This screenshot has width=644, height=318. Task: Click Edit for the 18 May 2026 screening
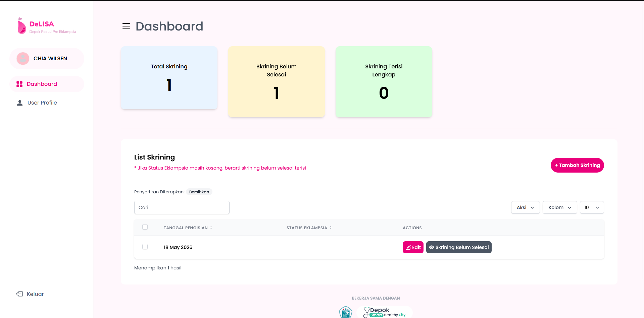pos(413,247)
